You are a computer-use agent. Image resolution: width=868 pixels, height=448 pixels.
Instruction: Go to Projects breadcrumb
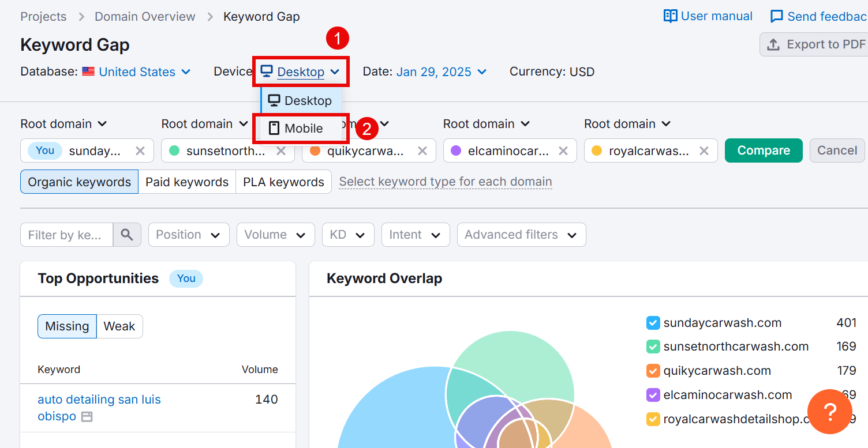[43, 17]
